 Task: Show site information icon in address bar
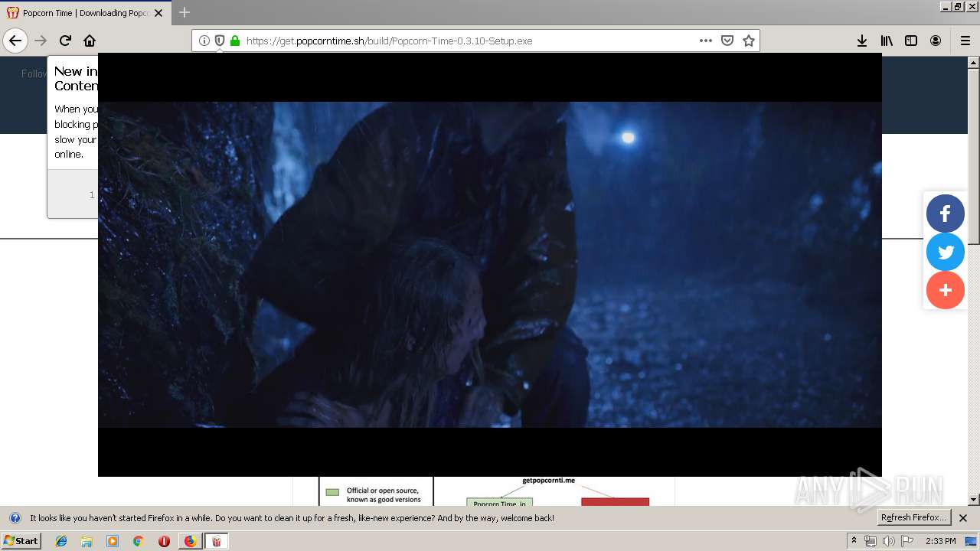pos(204,41)
